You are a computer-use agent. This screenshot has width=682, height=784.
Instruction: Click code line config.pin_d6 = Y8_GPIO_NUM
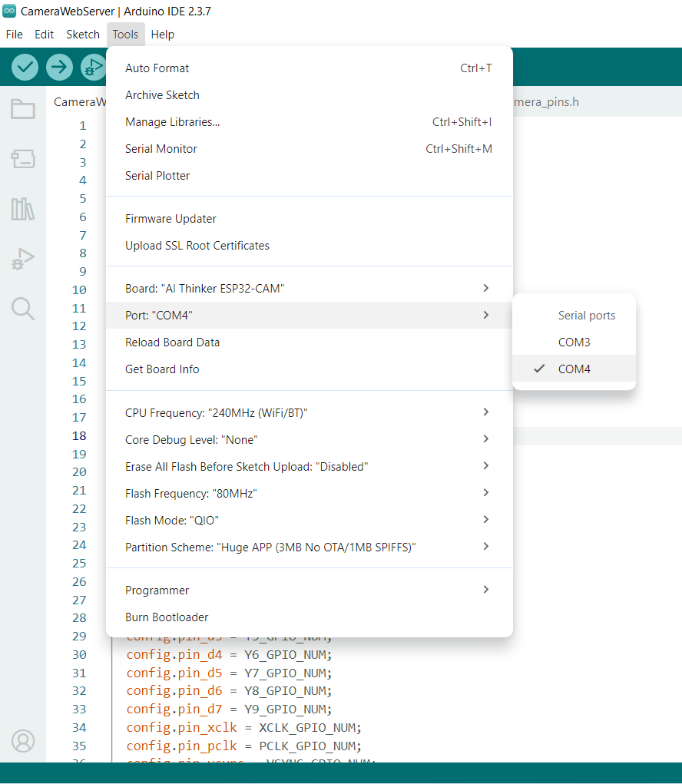229,691
